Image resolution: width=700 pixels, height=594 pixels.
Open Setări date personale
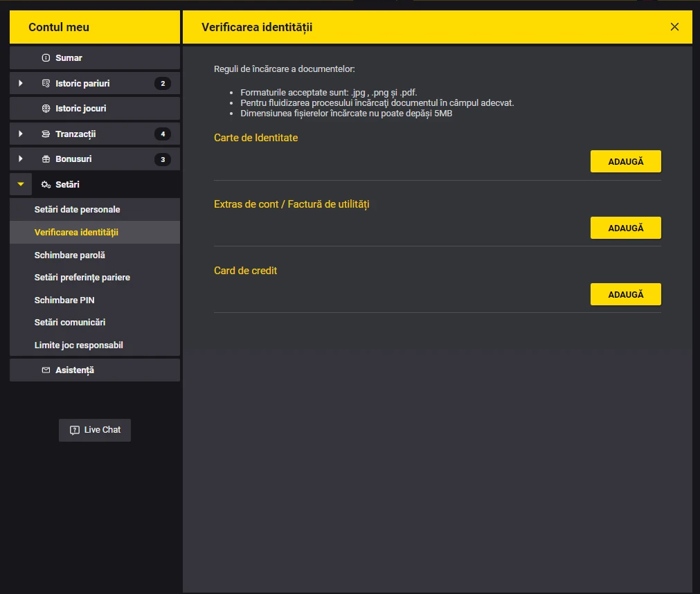point(77,210)
